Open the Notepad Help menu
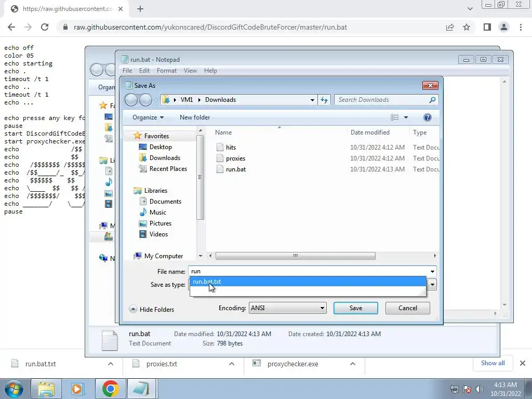 [210, 71]
